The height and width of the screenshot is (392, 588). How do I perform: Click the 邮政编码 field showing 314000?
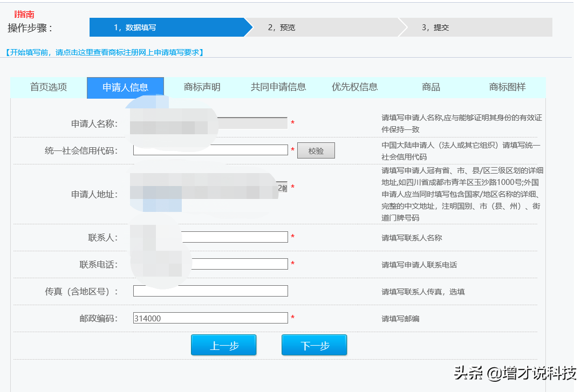(x=210, y=318)
